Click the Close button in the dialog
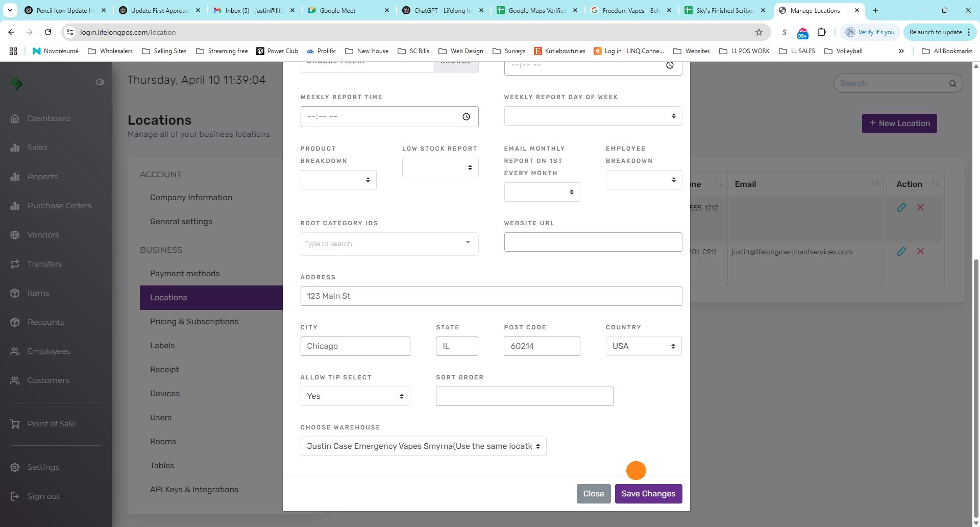The width and height of the screenshot is (980, 527). (x=594, y=494)
